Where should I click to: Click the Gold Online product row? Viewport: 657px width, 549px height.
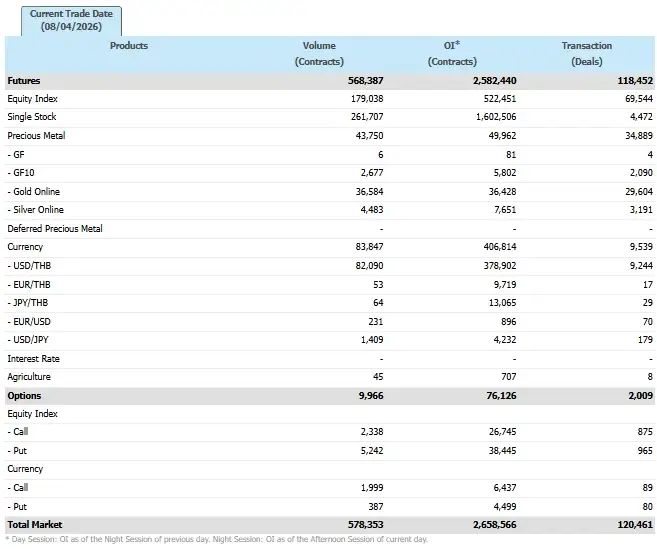[39, 191]
